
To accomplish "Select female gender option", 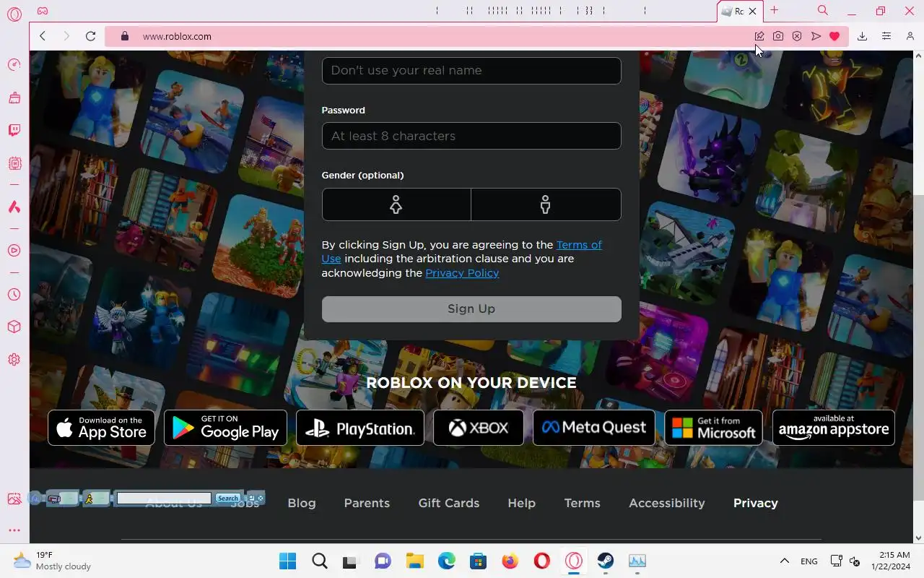I will 396,204.
